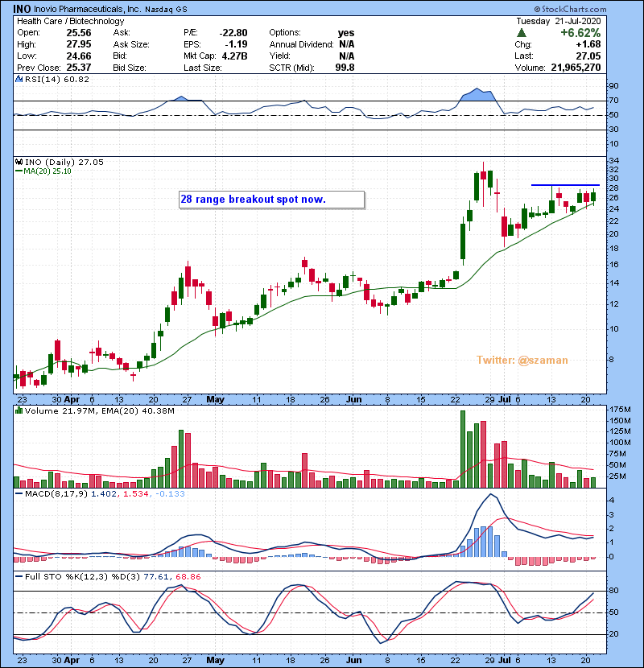Viewport: 644px width, 668px height.
Task: Click the EPS value -1.19
Action: pyautogui.click(x=236, y=44)
